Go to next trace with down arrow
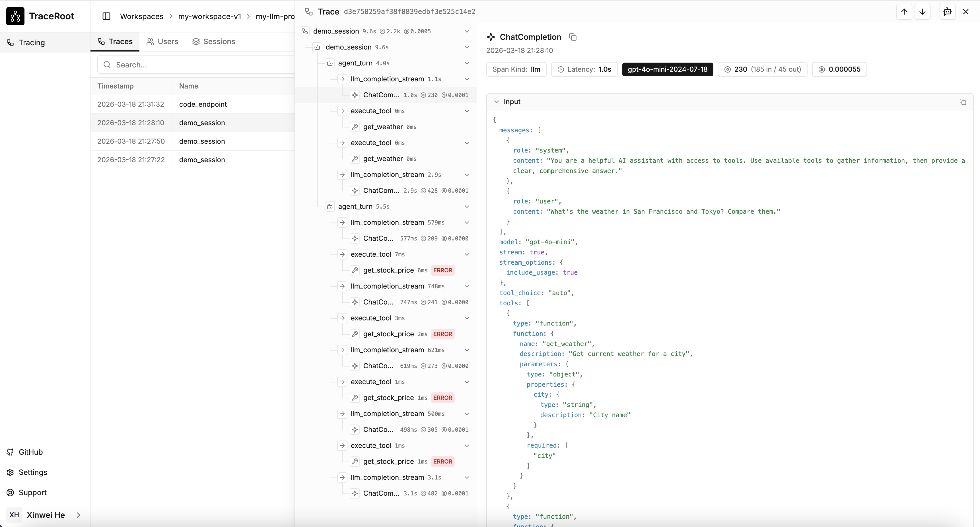This screenshot has width=980, height=527. click(922, 12)
